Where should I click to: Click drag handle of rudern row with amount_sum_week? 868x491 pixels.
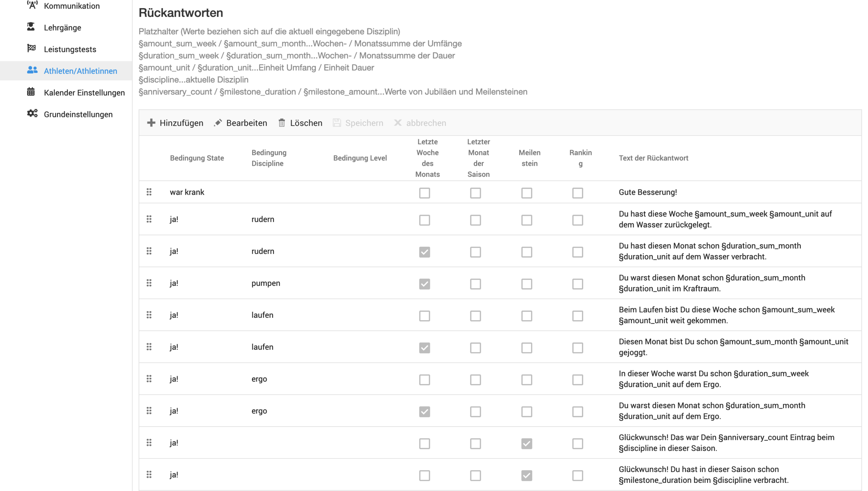click(x=149, y=219)
